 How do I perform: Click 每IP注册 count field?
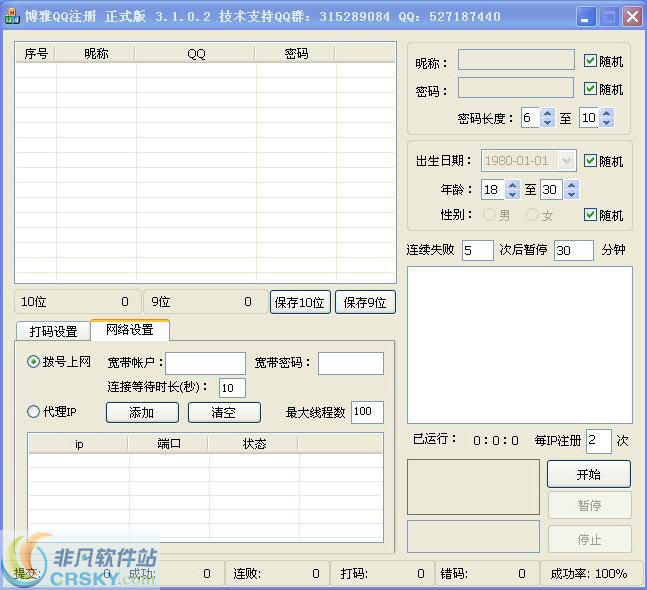(x=599, y=441)
